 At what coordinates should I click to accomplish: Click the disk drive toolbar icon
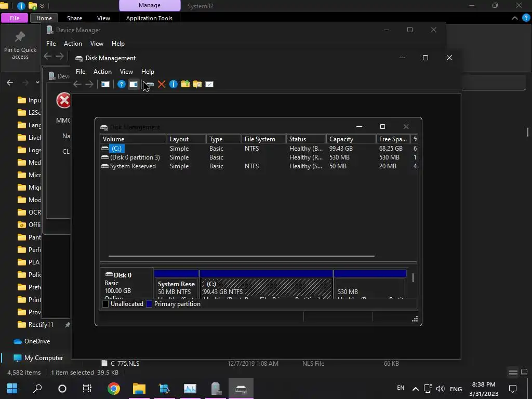150,84
